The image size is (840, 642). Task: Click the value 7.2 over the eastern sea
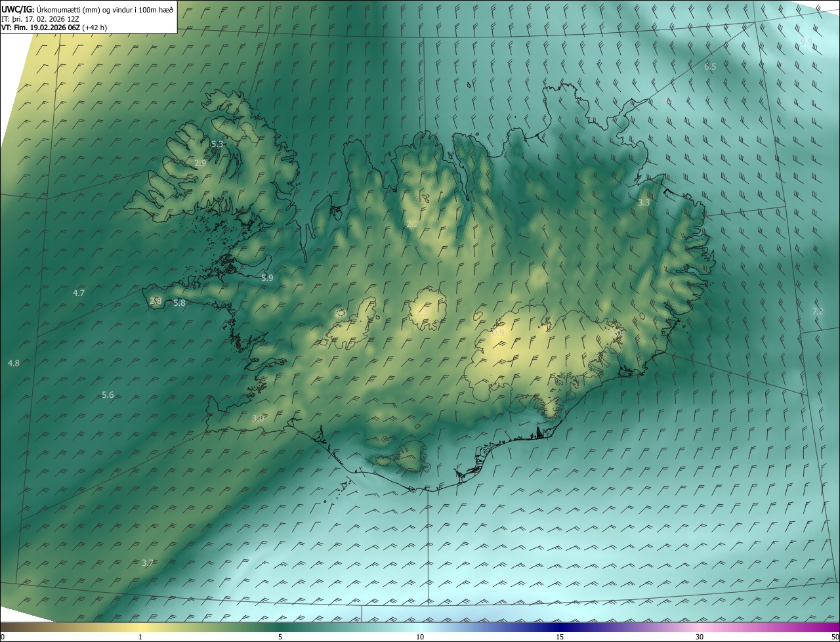click(x=818, y=311)
